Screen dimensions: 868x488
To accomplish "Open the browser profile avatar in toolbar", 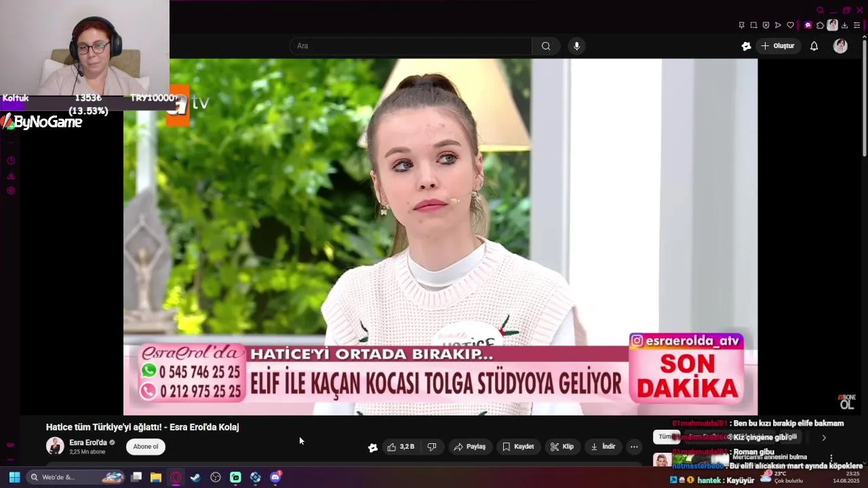I will coord(832,25).
